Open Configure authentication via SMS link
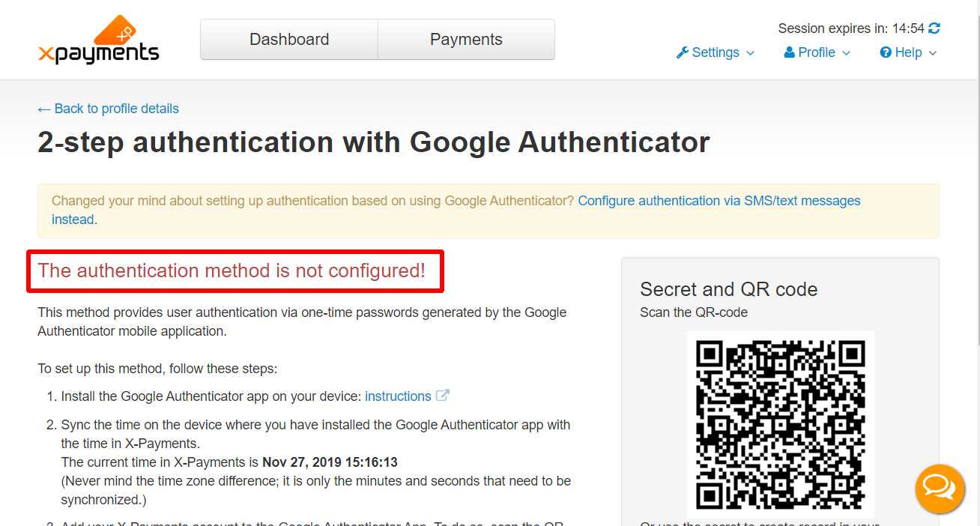Viewport: 980px width, 526px height. click(456, 210)
